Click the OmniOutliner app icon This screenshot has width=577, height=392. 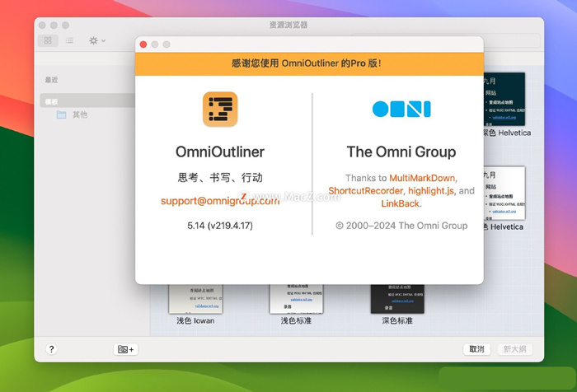(x=220, y=110)
